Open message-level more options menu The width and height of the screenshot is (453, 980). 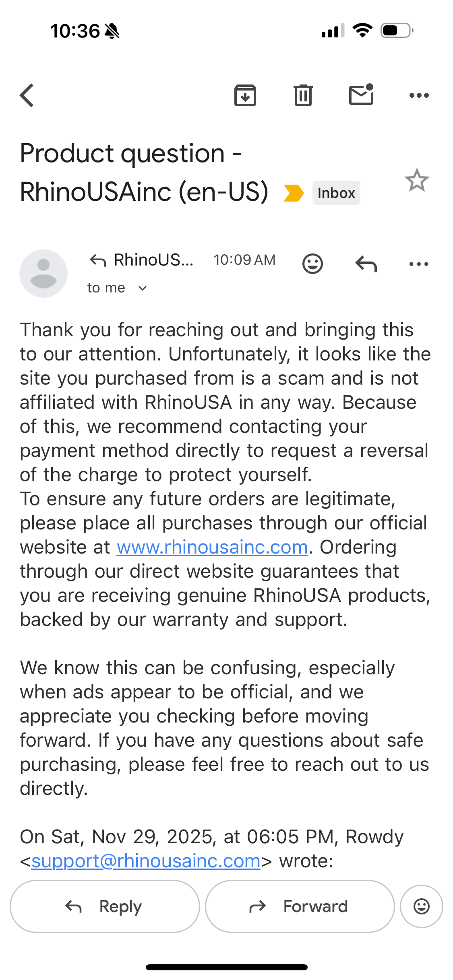pyautogui.click(x=419, y=264)
